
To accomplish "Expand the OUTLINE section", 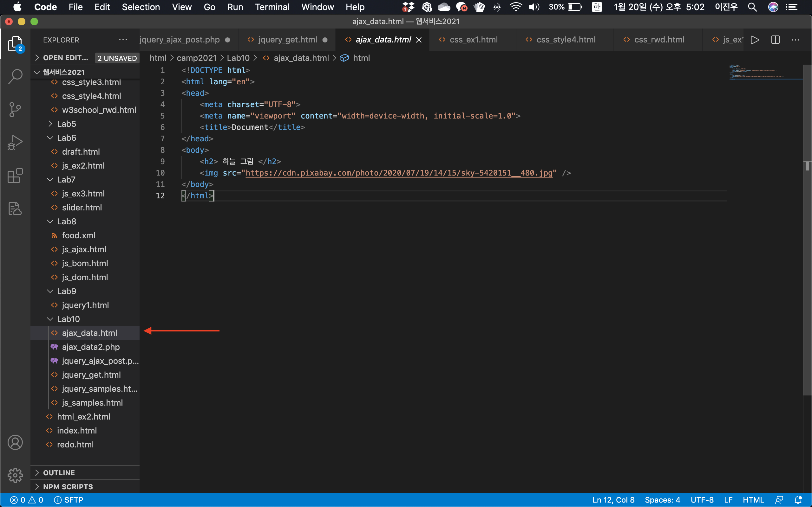I will click(59, 472).
